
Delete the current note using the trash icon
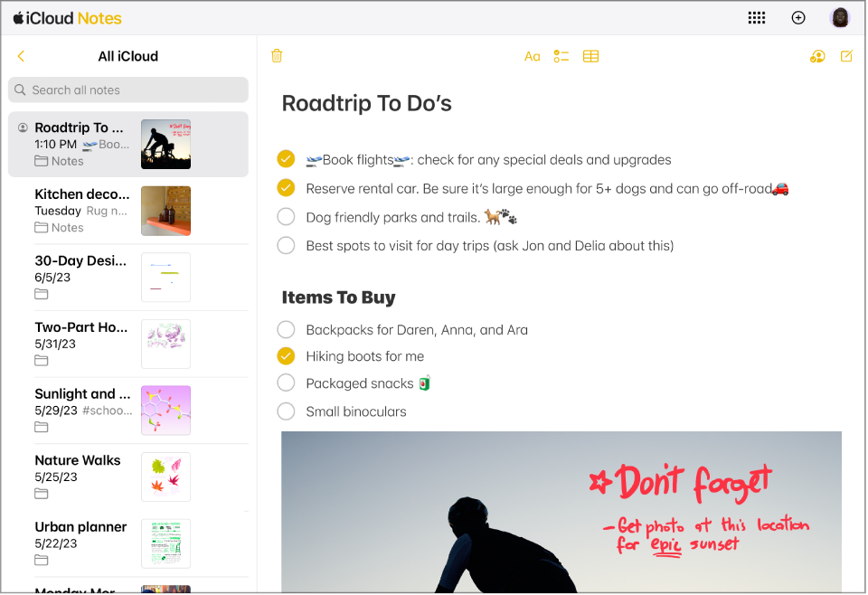[x=277, y=56]
